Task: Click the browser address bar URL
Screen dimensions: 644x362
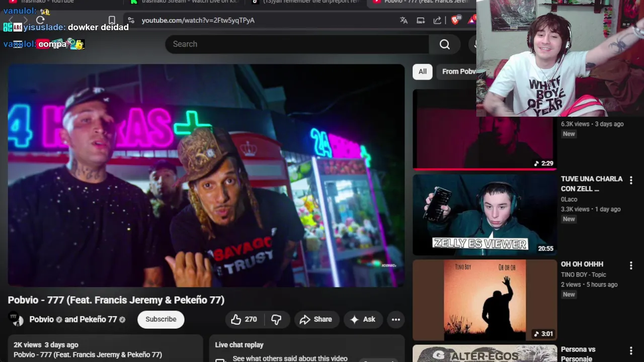Action: pyautogui.click(x=198, y=20)
